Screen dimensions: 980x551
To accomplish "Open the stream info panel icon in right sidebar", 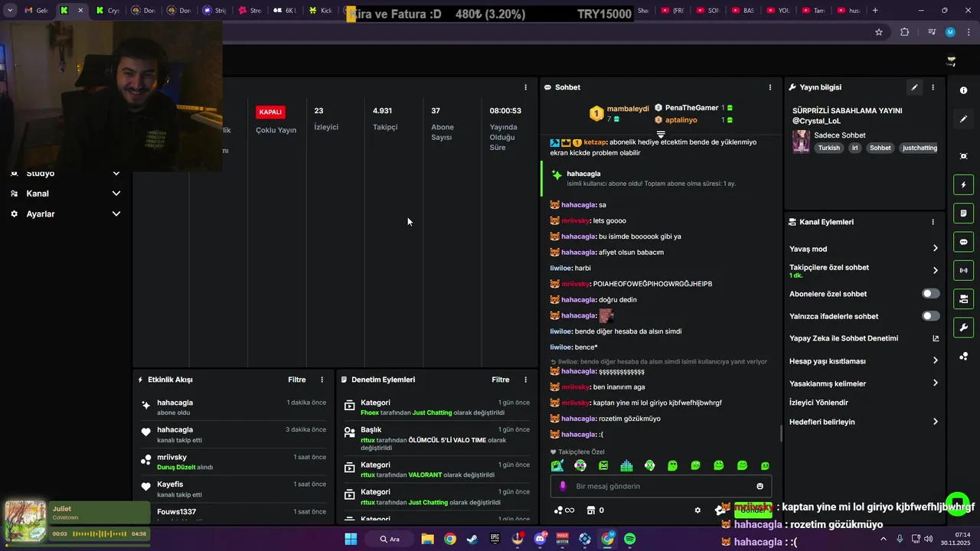I will pyautogui.click(x=963, y=90).
